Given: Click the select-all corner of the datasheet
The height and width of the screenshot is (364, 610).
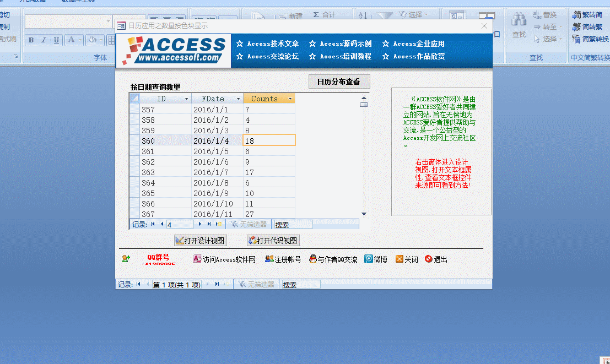Looking at the screenshot, I should [134, 99].
